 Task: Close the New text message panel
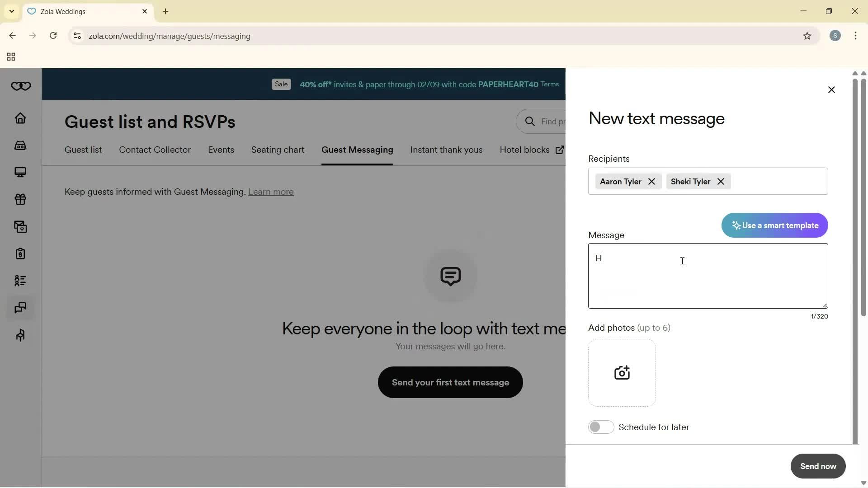[831, 90]
